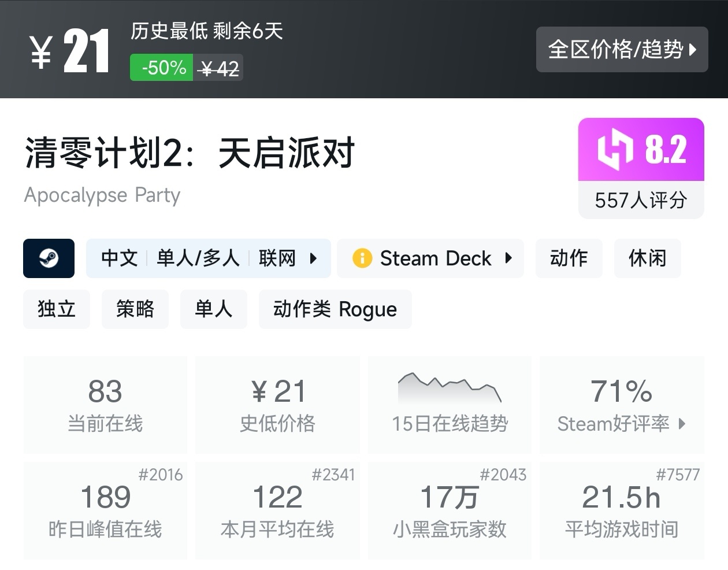Click the Apocalypse Party game title
The width and height of the screenshot is (728, 570).
(102, 195)
